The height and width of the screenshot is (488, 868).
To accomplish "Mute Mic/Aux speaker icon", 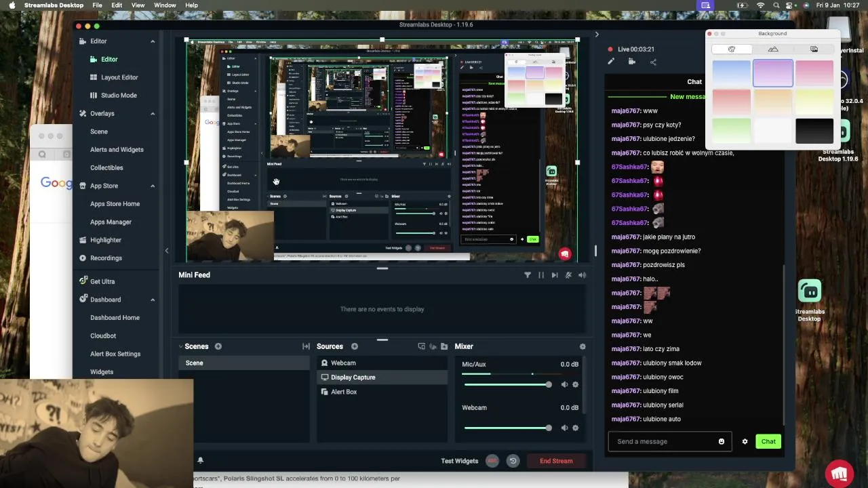I will (564, 384).
